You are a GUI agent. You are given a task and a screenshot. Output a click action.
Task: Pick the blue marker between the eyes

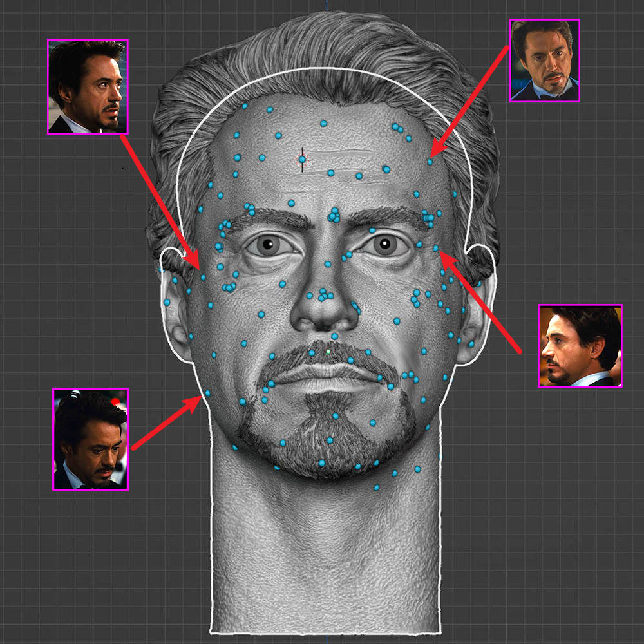[328, 264]
